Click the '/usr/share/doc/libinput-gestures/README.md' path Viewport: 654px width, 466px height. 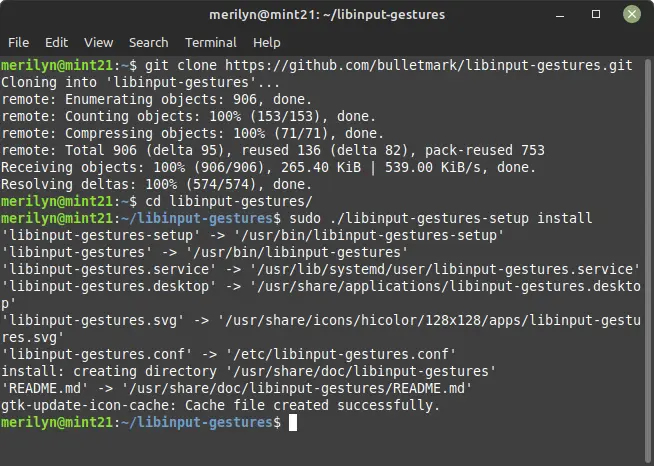[297, 388]
